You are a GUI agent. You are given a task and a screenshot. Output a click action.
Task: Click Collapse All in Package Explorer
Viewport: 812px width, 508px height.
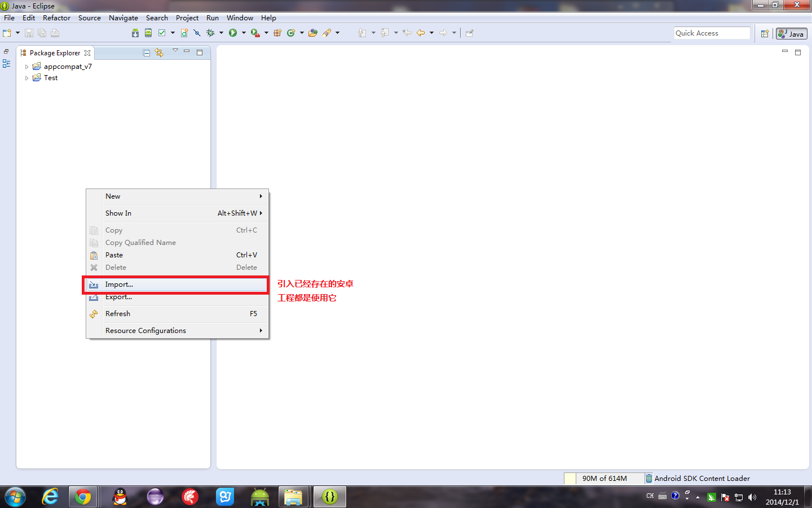tap(147, 52)
